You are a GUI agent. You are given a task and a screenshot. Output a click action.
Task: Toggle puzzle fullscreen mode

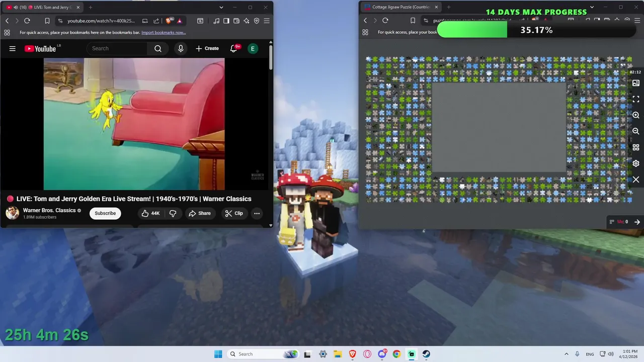pos(636,99)
